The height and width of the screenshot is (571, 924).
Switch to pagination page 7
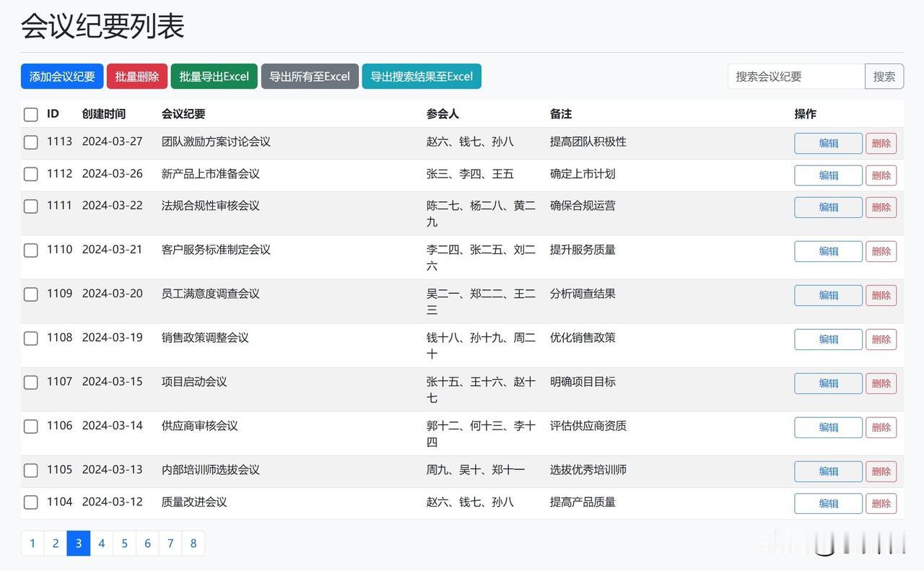pos(170,544)
